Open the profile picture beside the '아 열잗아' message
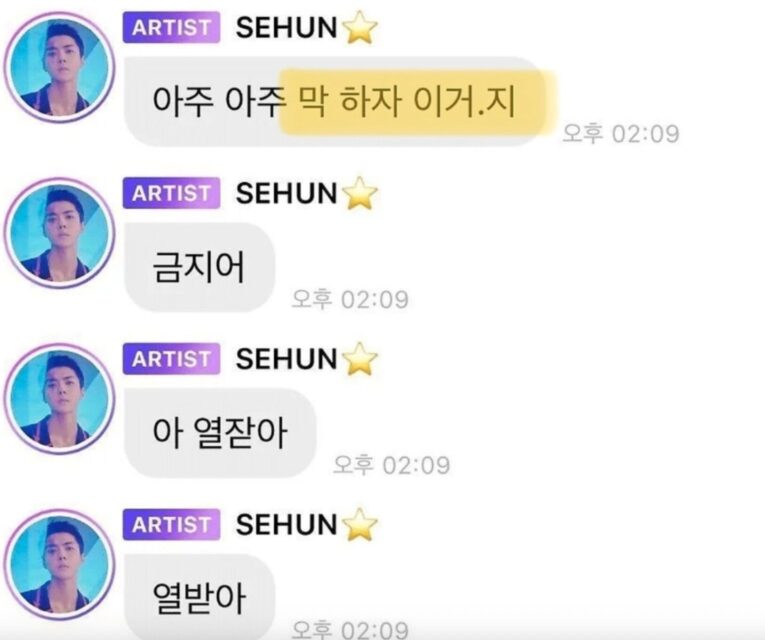The image size is (765, 640). [60, 399]
